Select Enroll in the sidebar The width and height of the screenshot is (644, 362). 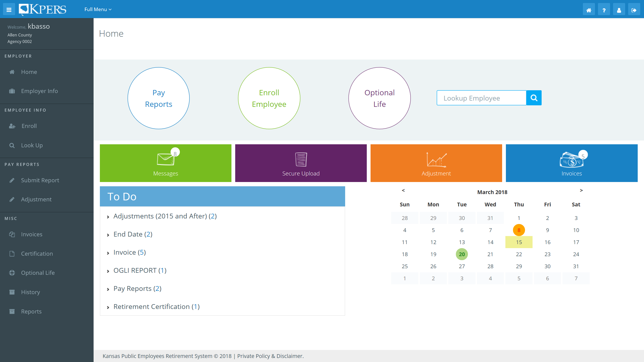tap(47, 126)
